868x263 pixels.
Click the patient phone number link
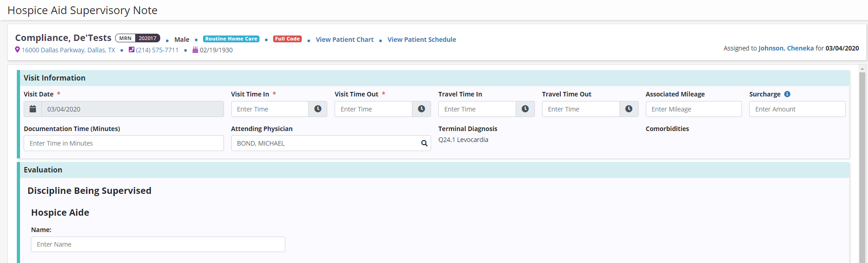pyautogui.click(x=157, y=50)
